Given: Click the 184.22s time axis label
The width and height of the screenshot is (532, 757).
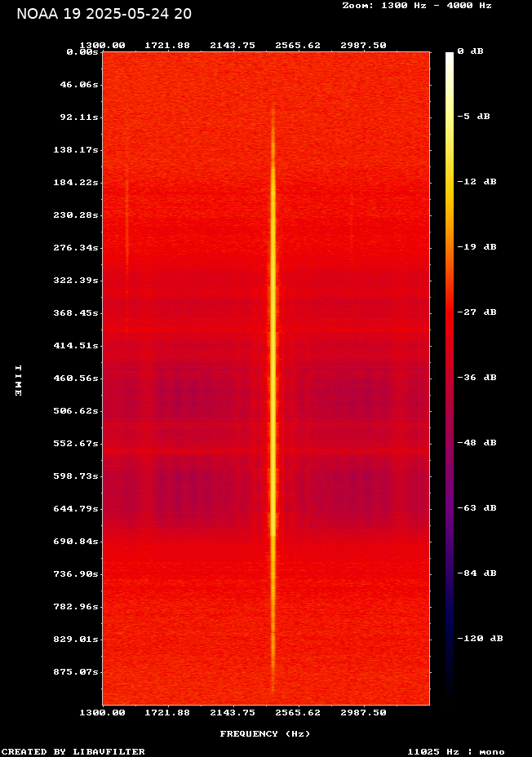Looking at the screenshot, I should point(76,183).
